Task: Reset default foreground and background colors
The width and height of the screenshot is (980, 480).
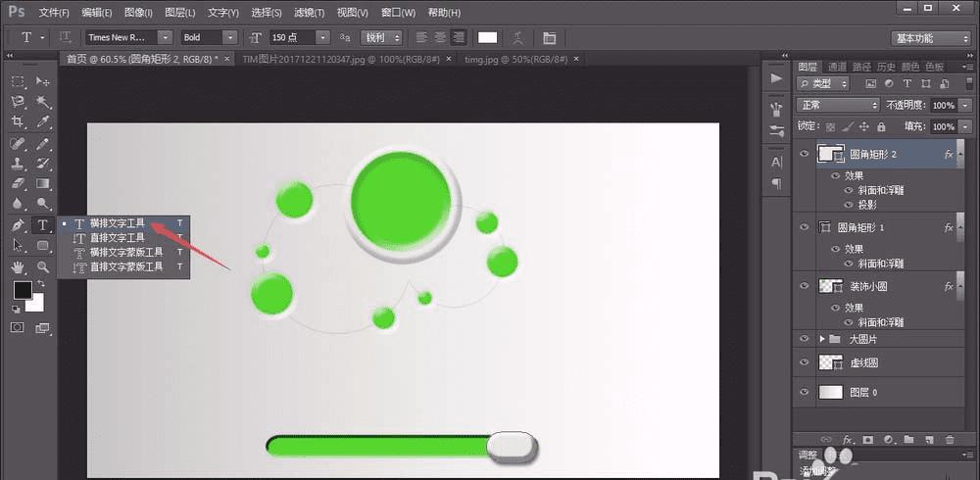Action: (17, 309)
